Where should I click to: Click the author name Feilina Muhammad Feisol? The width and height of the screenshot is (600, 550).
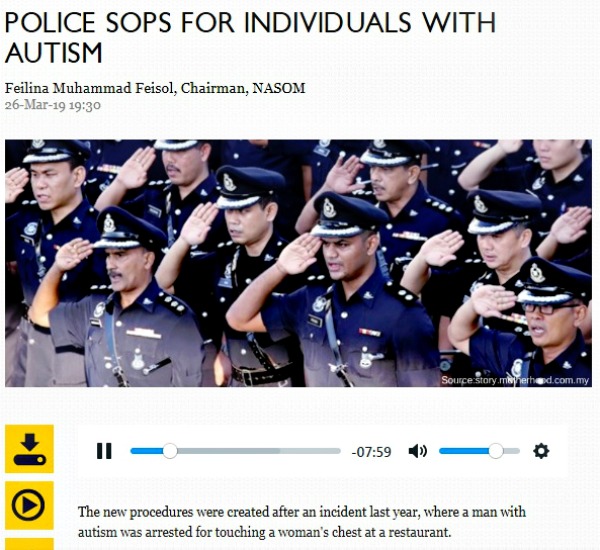coord(88,88)
